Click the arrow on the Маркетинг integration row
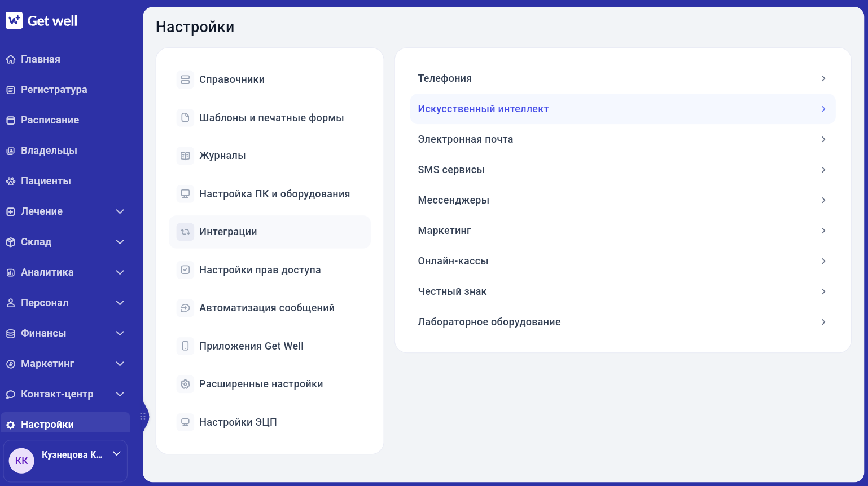The image size is (868, 486). [x=823, y=231]
